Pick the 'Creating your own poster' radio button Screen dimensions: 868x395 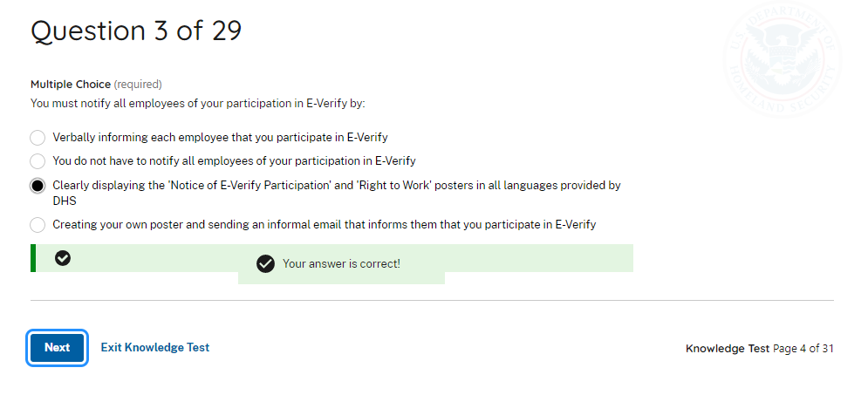click(38, 225)
